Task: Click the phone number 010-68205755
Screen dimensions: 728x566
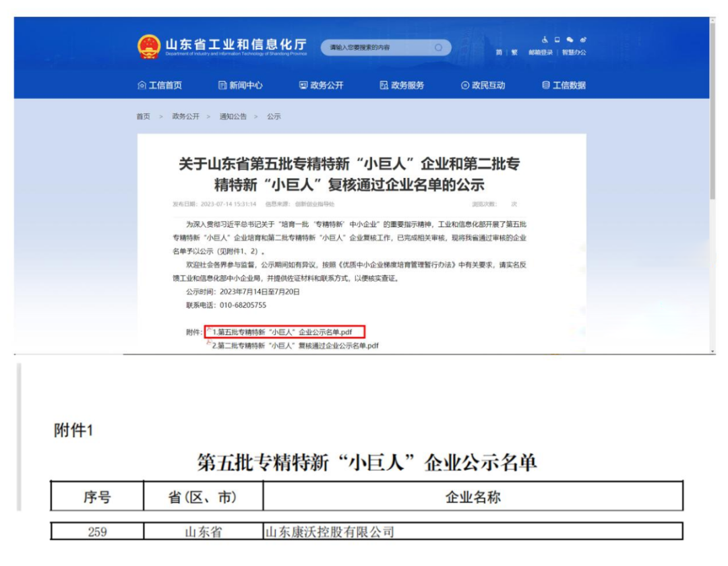Action: tap(243, 305)
